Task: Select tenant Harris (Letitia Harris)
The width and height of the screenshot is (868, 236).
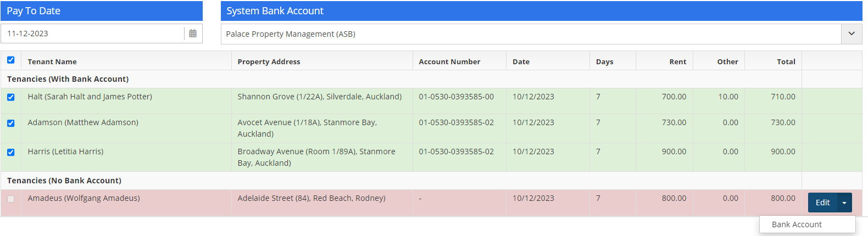Action: coord(65,151)
